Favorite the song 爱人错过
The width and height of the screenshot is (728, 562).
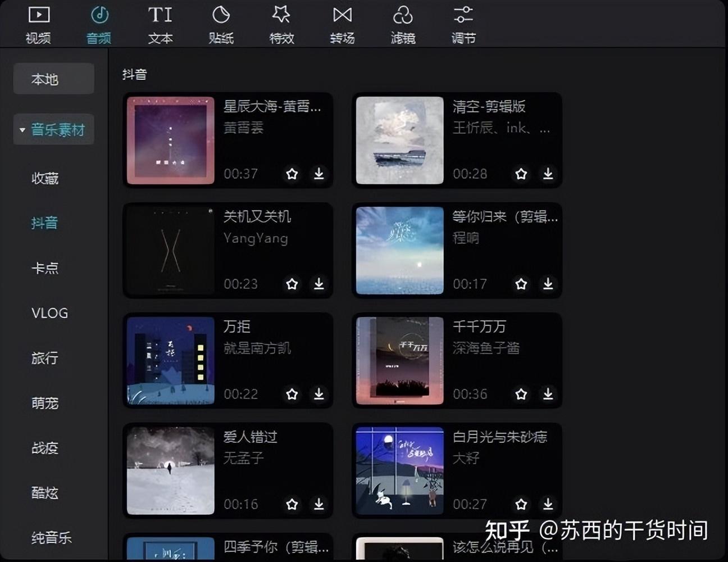292,504
